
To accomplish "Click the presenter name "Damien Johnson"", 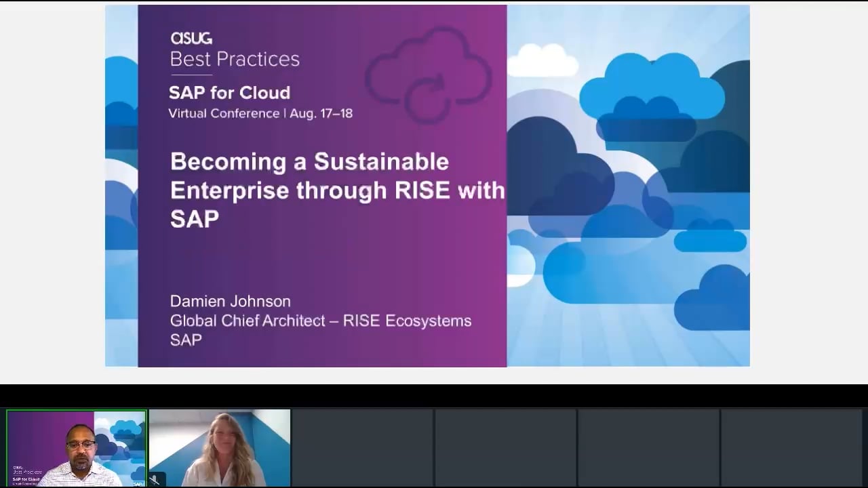I will coord(230,301).
